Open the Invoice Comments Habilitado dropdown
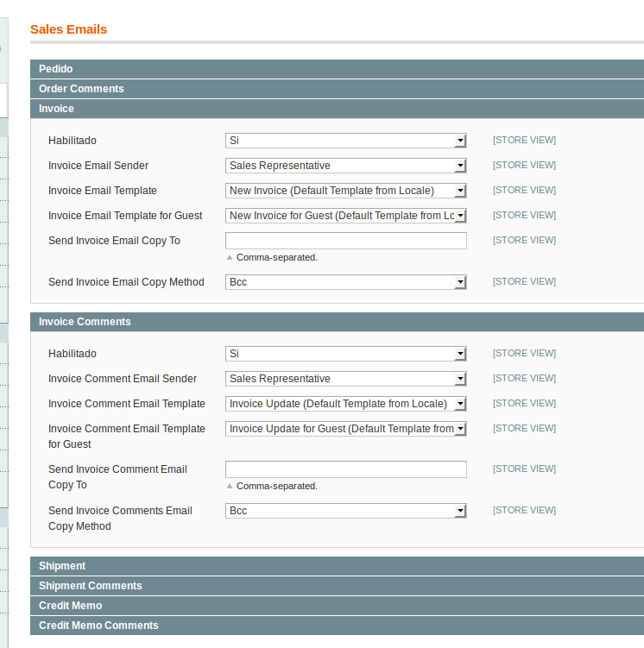Image resolution: width=644 pixels, height=648 pixels. tap(345, 354)
